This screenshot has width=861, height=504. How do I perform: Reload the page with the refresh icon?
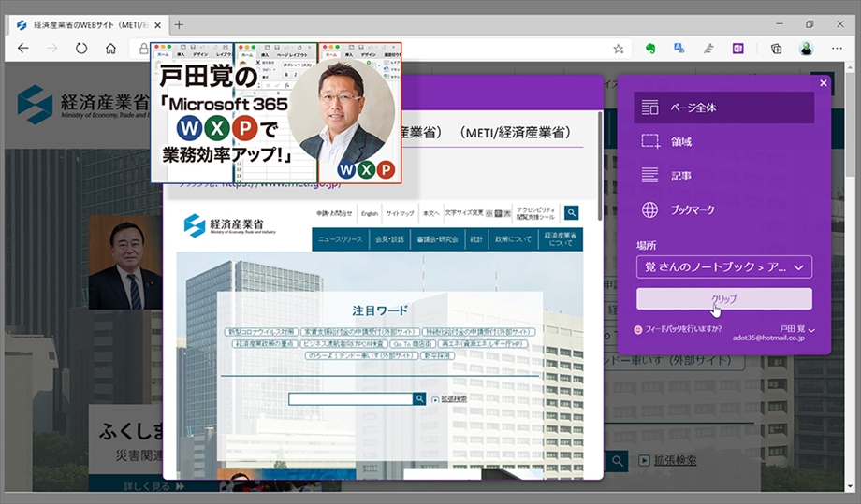point(81,49)
